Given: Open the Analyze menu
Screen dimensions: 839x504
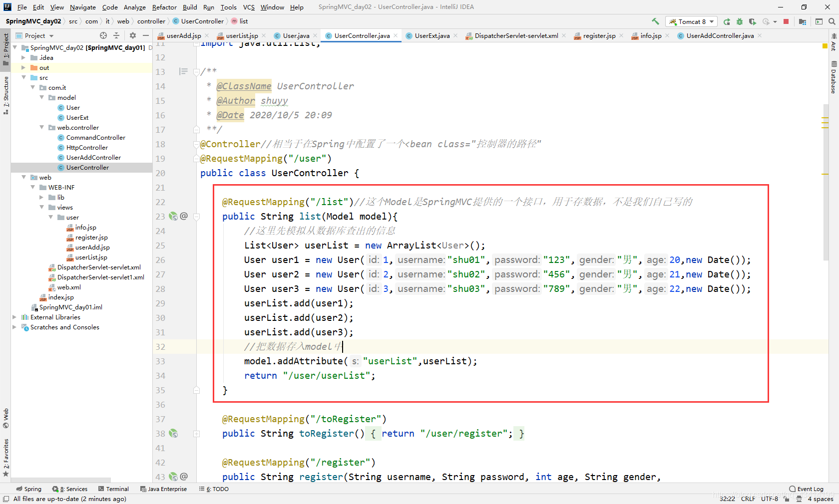Looking at the screenshot, I should point(134,7).
